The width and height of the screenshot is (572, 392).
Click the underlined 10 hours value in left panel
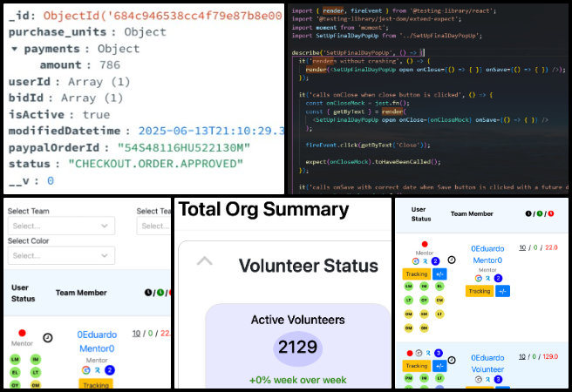136,334
